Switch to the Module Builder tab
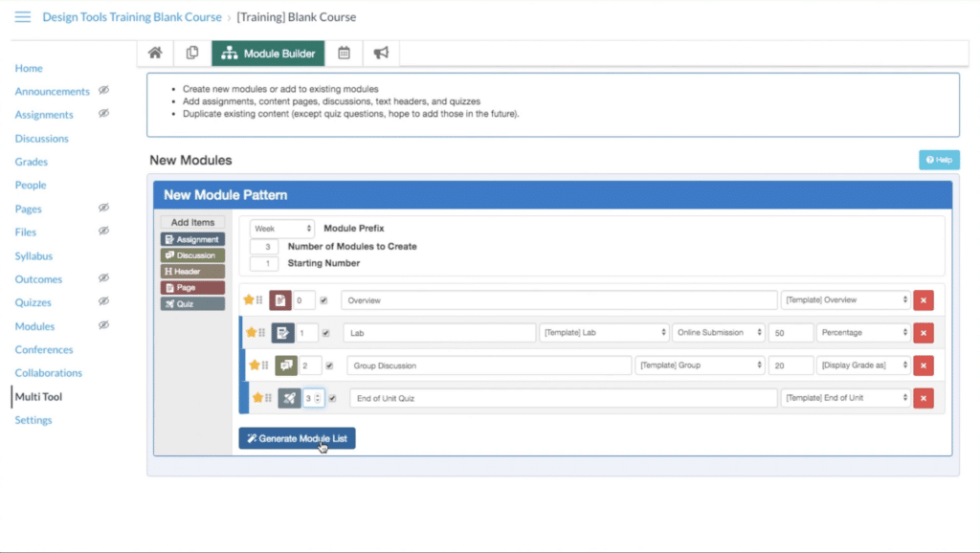Viewport: 980px width, 553px height. [x=268, y=54]
